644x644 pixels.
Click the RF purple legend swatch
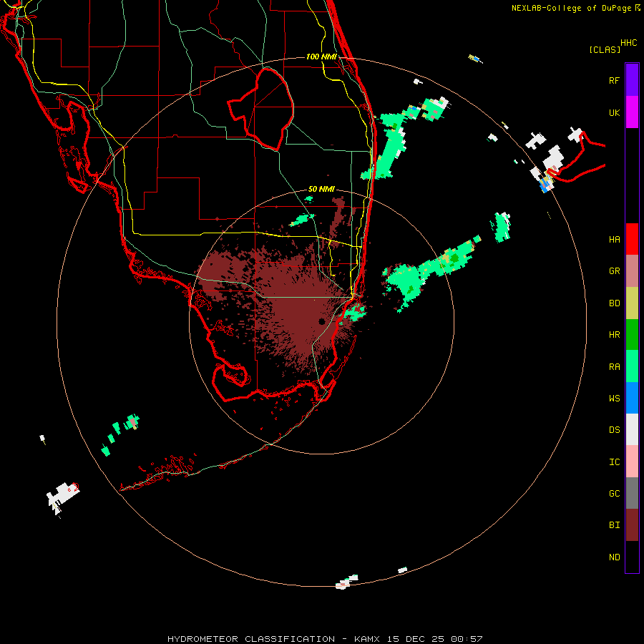coord(632,80)
